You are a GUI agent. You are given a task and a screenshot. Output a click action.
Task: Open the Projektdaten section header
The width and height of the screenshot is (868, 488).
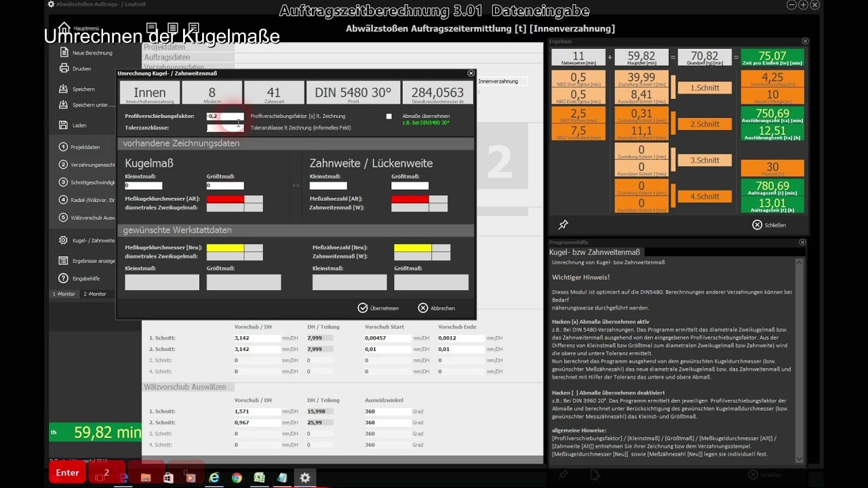click(x=189, y=47)
